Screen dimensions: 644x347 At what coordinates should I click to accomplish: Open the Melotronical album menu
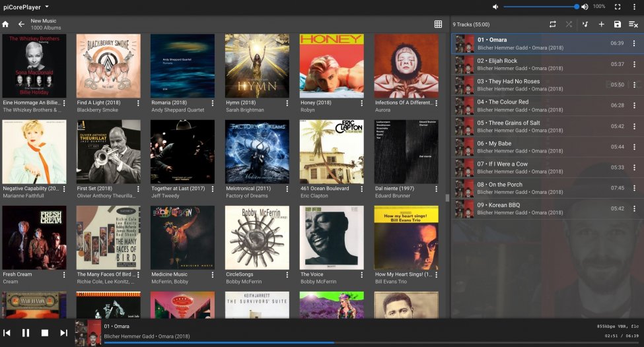tap(287, 189)
